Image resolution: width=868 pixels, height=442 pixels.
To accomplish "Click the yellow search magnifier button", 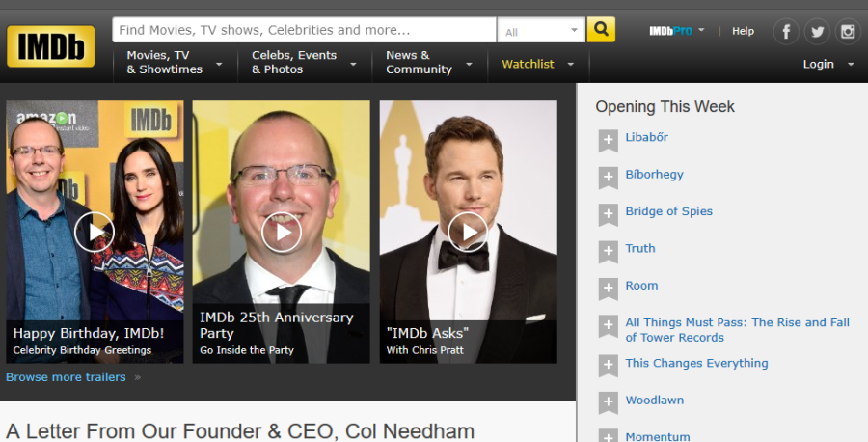I will [601, 30].
